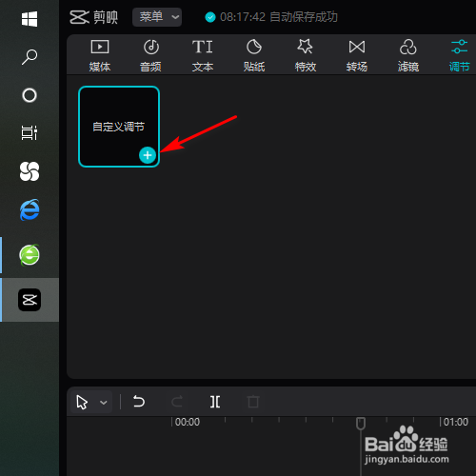Image resolution: width=476 pixels, height=476 pixels.
Task: Open green 360 browser in taskbar
Action: coord(30,255)
